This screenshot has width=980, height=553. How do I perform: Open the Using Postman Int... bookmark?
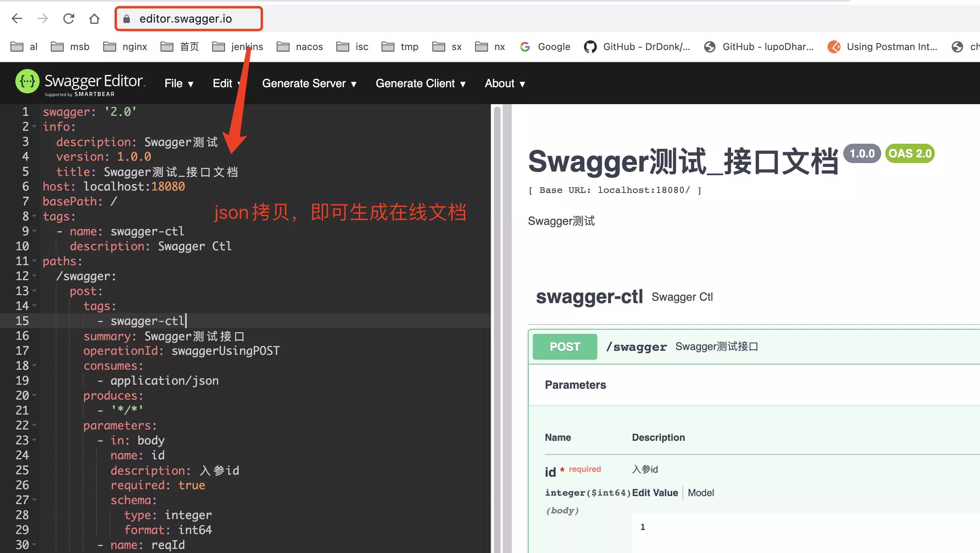point(882,47)
